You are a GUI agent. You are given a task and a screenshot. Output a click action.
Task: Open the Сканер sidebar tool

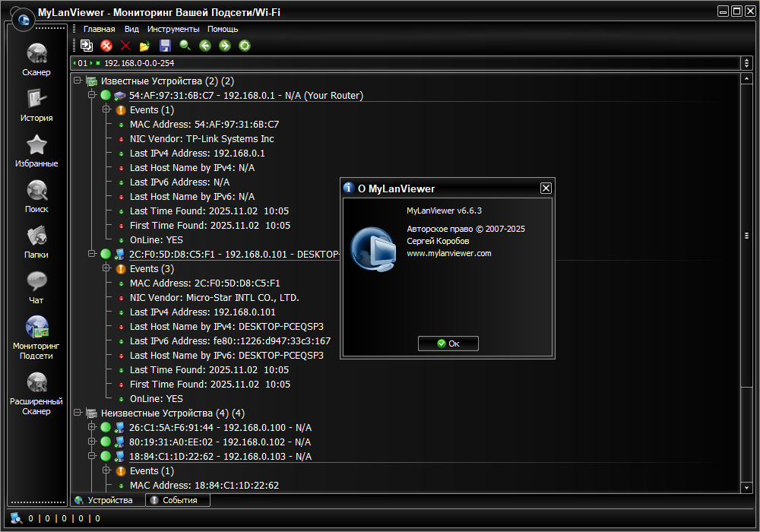click(x=36, y=59)
